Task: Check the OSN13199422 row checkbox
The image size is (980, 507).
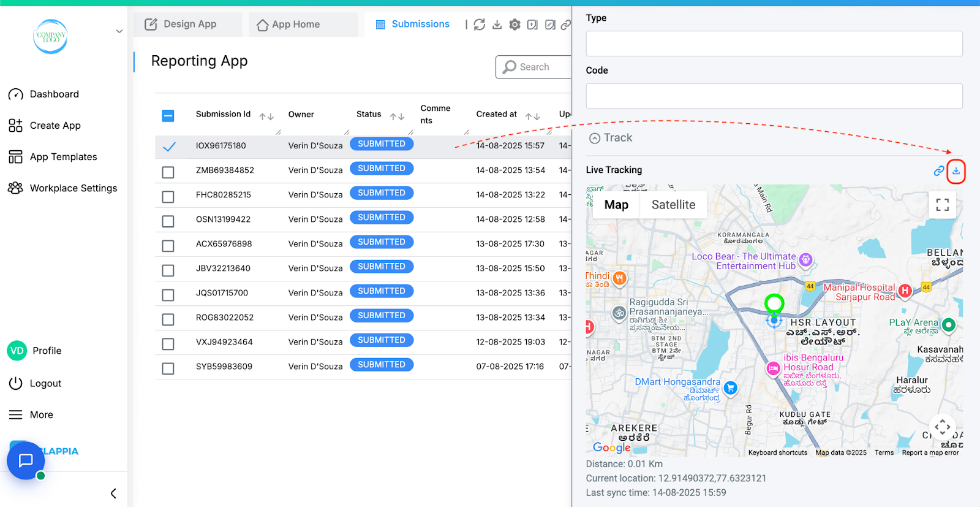Action: (x=168, y=221)
